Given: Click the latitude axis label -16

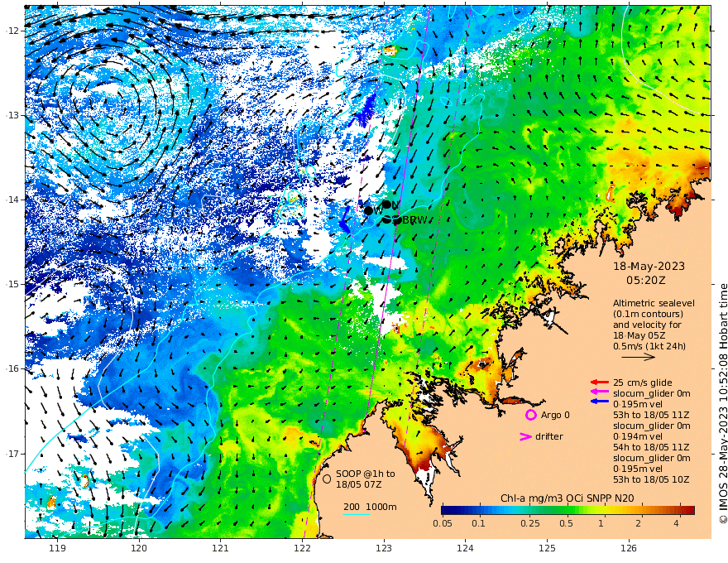Looking at the screenshot, I should click(12, 368).
